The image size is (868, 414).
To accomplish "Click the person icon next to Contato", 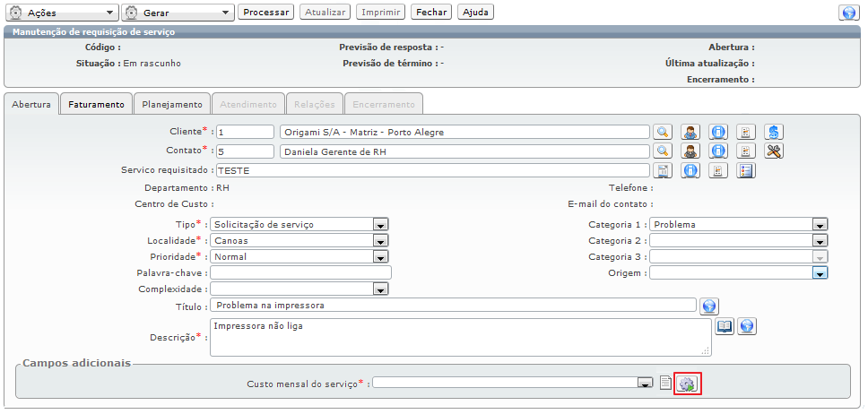I will pyautogui.click(x=690, y=151).
